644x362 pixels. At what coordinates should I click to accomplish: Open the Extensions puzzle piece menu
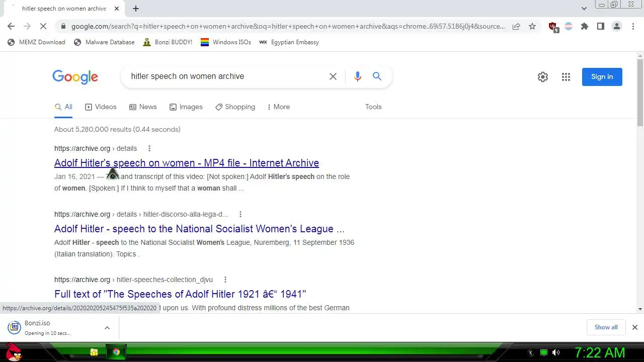[585, 26]
